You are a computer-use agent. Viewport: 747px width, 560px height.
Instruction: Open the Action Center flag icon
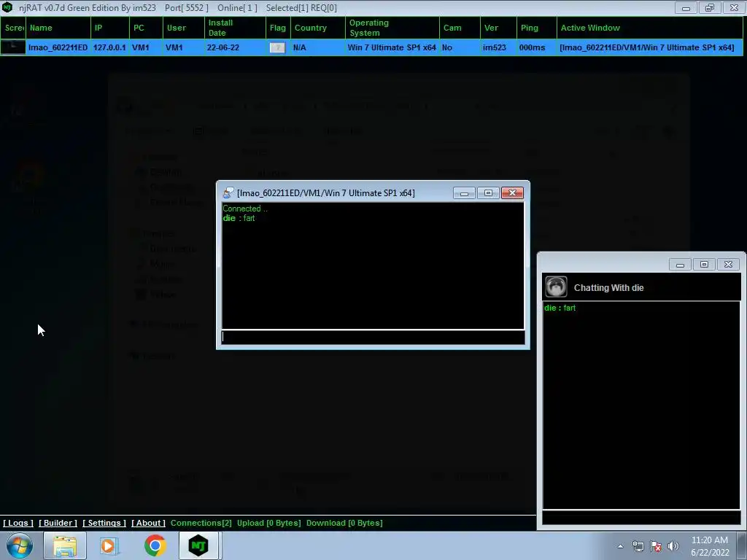click(x=656, y=546)
